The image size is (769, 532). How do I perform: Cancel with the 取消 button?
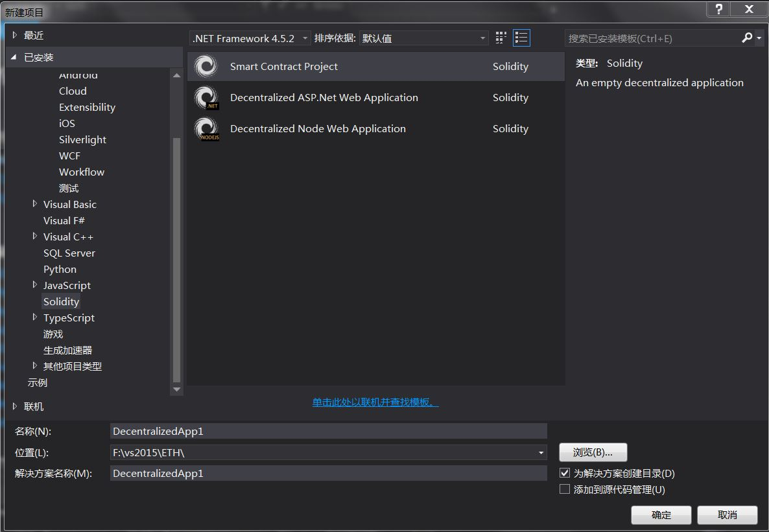point(728,515)
